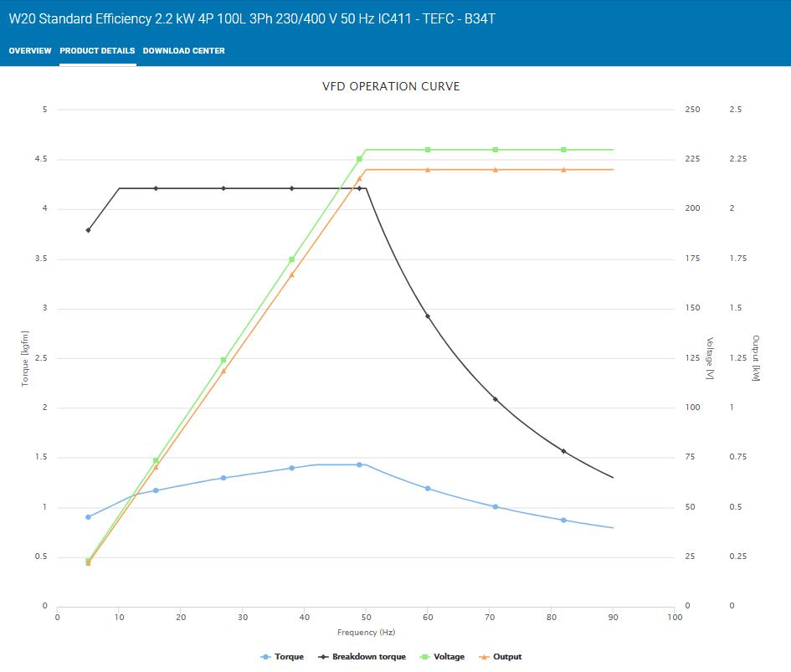791x672 pixels.
Task: Select Voltage square marker at 82 Hz
Action: tap(563, 150)
